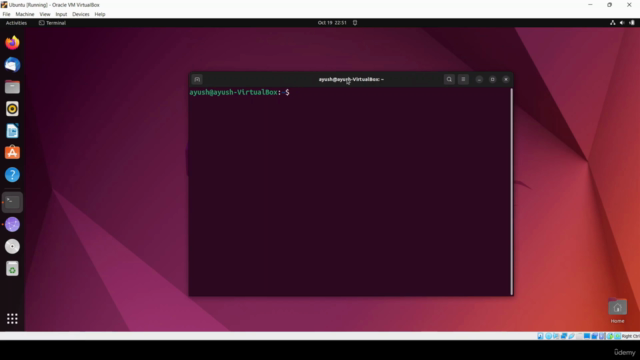Open Firefox from the Ubuntu dock
This screenshot has height=360, width=640.
point(12,42)
